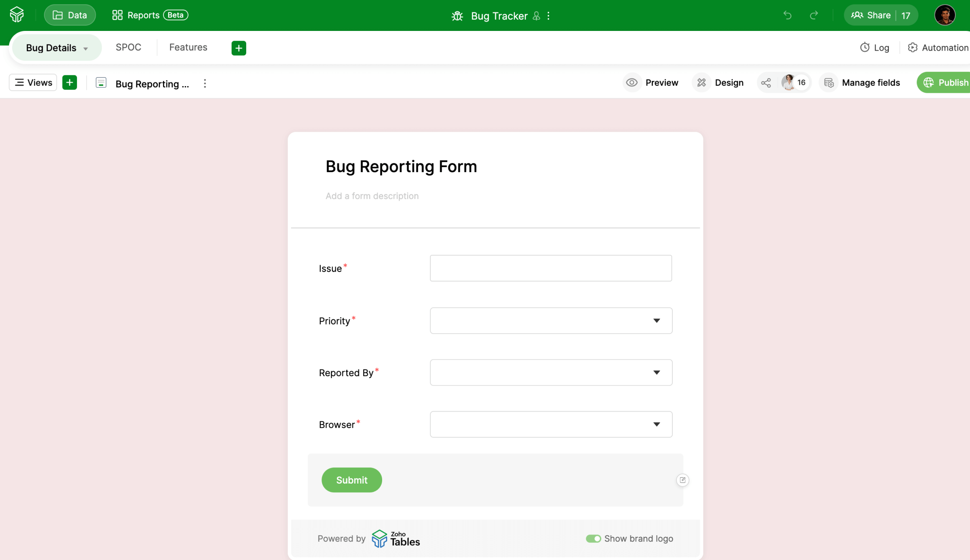Click the green add table plus icon

coord(239,48)
